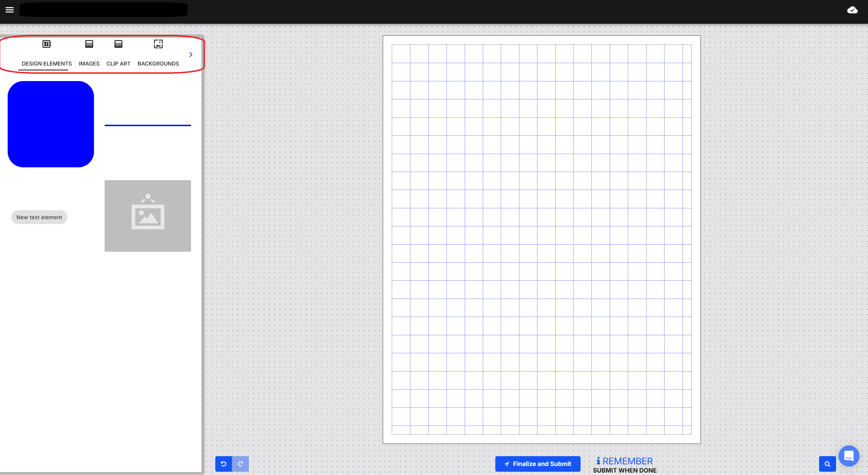Click the Clip Art tab icon

tap(118, 44)
